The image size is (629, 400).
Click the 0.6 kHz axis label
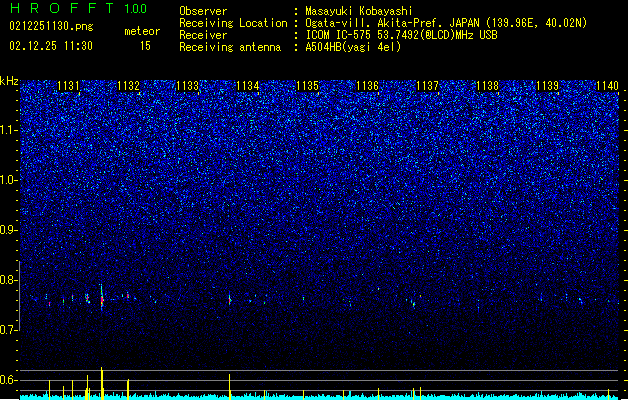[9, 380]
